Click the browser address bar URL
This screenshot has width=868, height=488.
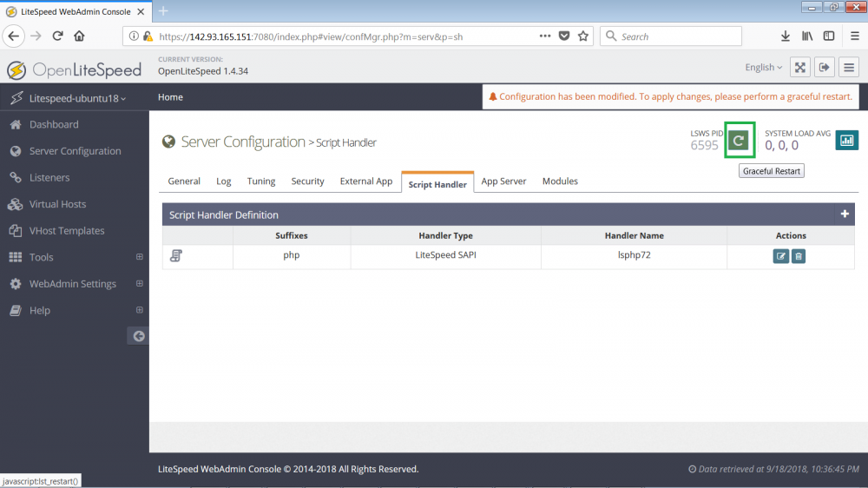tap(311, 36)
